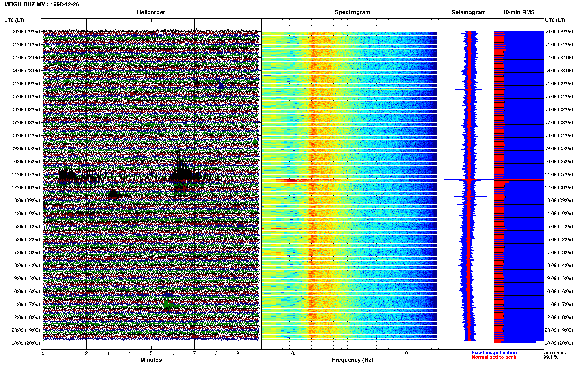Click the '1' tick on the Frequency axis
The image size is (588, 368).
(350, 353)
